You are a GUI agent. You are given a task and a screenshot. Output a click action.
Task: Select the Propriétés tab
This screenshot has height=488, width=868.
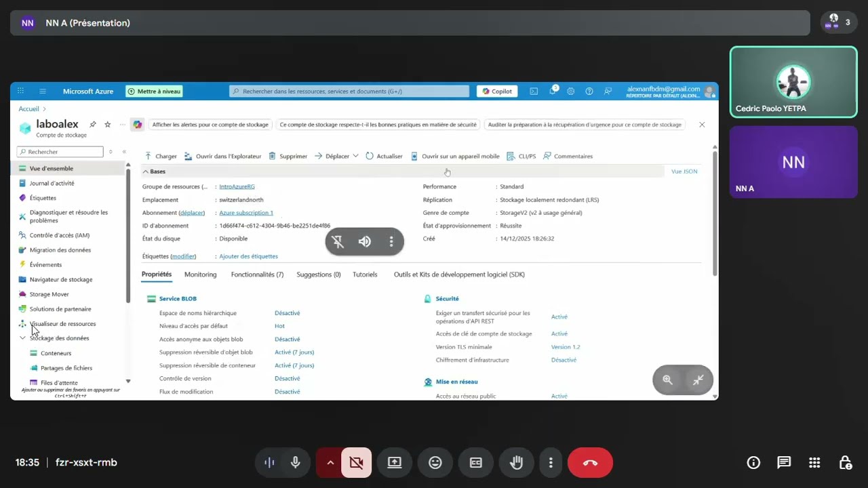pyautogui.click(x=157, y=274)
